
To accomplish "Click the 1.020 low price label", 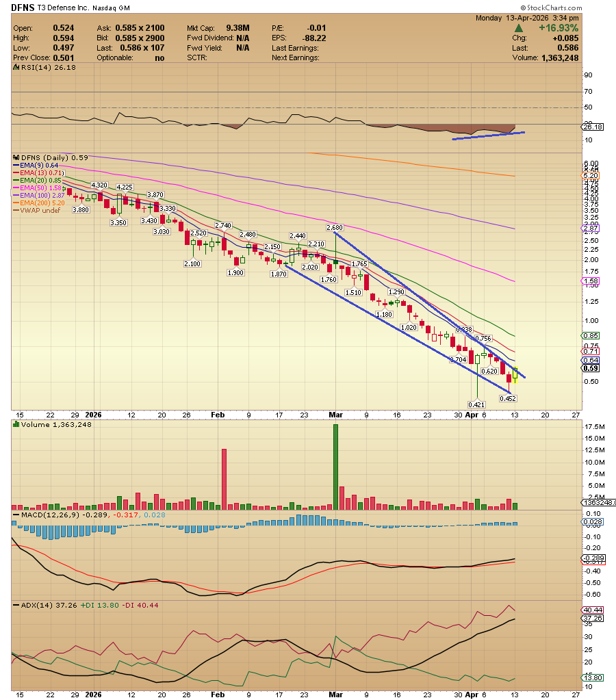I will point(409,327).
